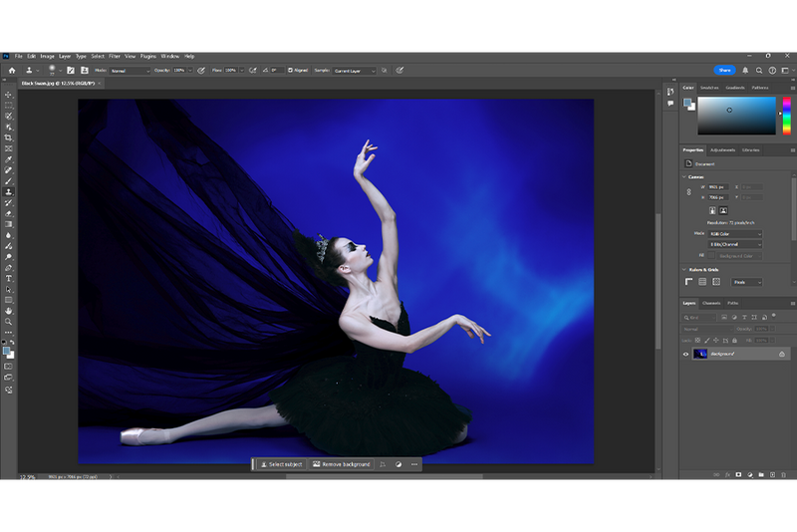
Task: Select the Horizontal Type tool
Action: [x=9, y=278]
